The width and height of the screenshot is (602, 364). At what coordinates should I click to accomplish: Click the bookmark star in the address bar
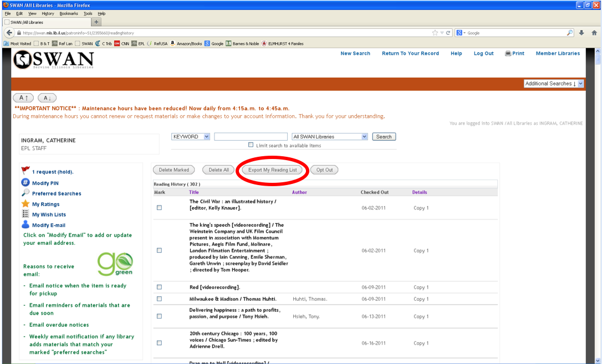click(435, 33)
